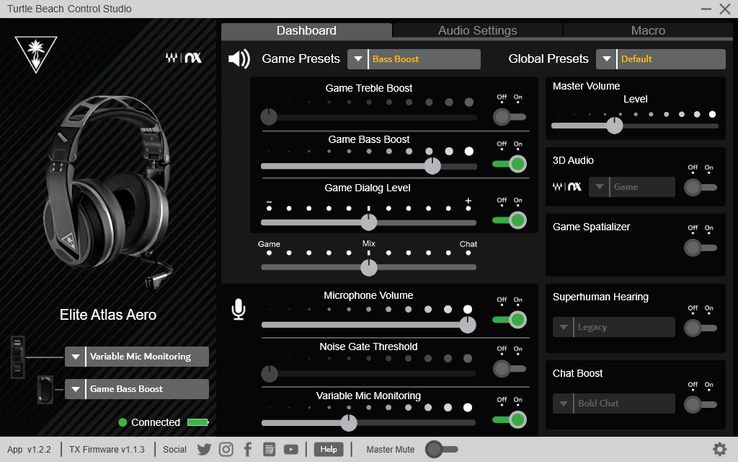738x462 pixels.
Task: Click the Turtle Beach palm tree logo
Action: [36, 54]
